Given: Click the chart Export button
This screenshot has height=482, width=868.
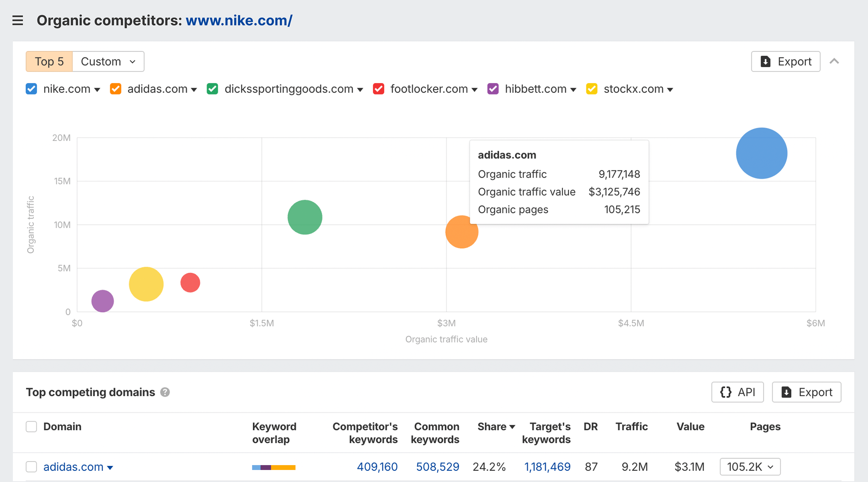Looking at the screenshot, I should pos(786,61).
